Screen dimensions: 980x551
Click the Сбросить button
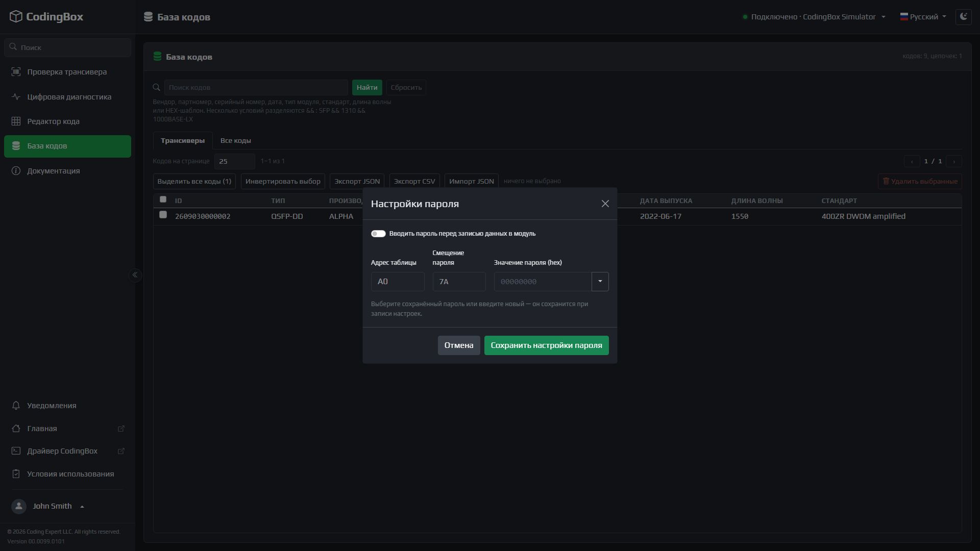[406, 87]
